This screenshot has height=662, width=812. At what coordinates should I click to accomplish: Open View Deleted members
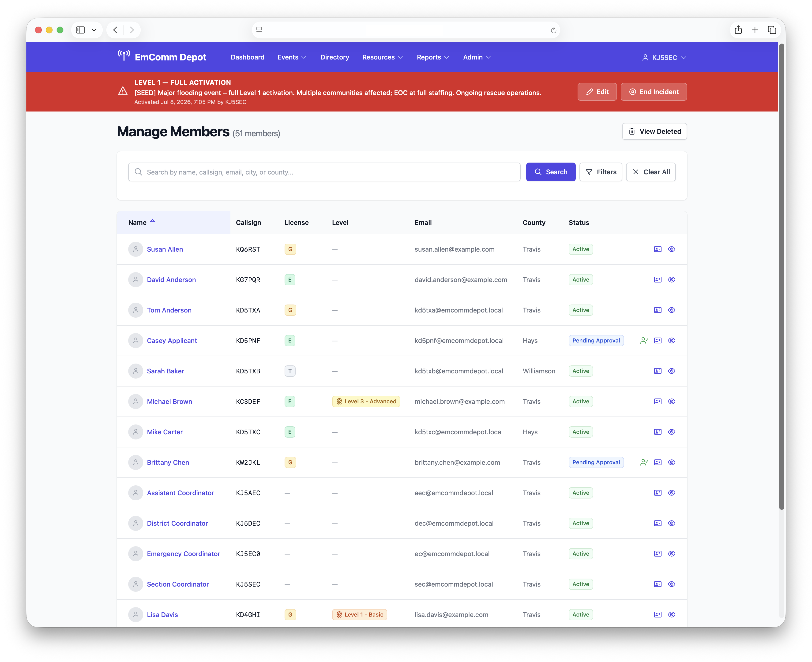[654, 131]
